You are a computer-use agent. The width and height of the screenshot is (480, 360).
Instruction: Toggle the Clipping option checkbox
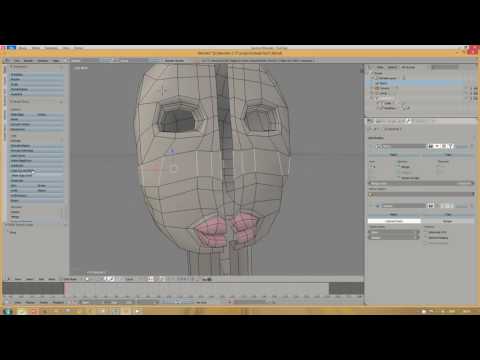pos(399,172)
